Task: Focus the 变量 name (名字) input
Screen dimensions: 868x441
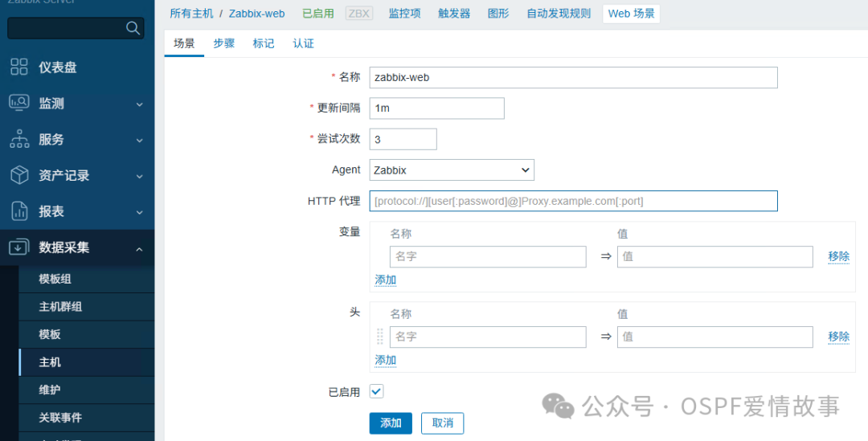Action: tap(488, 257)
